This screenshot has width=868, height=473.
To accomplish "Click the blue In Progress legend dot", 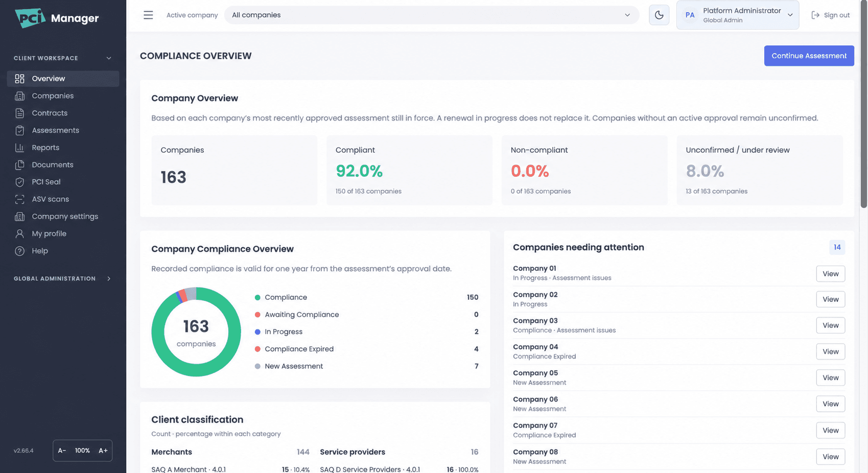I will 257,332.
